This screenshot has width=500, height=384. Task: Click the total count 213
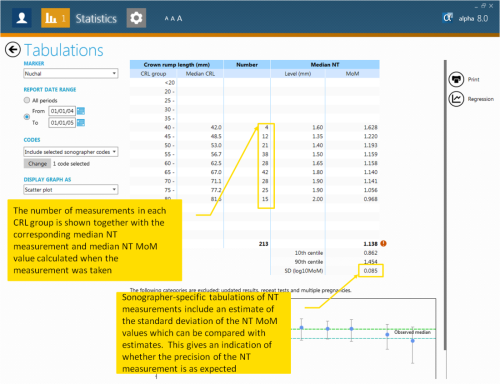click(263, 244)
